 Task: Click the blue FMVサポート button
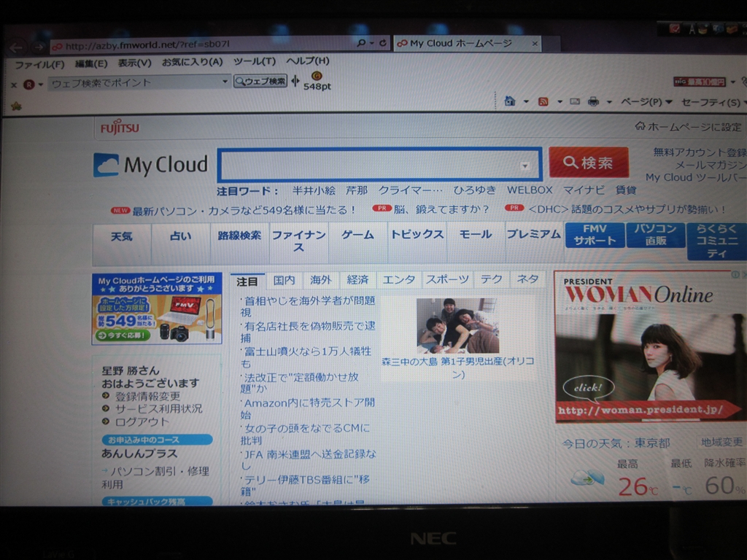tap(595, 235)
